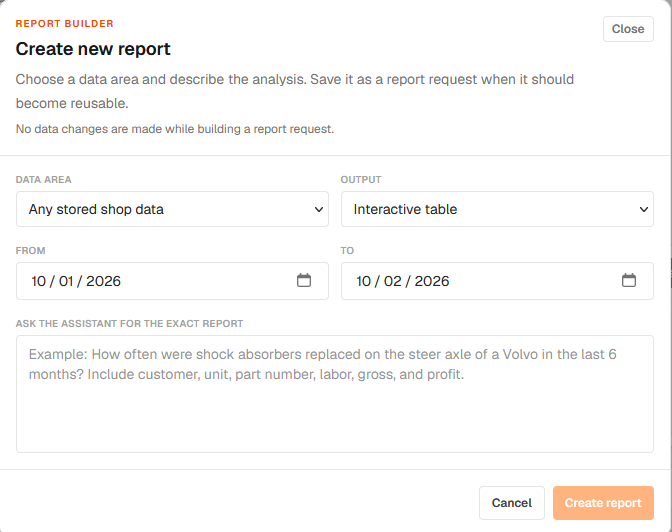Expand the Data Area dropdown
This screenshot has height=532, width=672.
tap(172, 209)
